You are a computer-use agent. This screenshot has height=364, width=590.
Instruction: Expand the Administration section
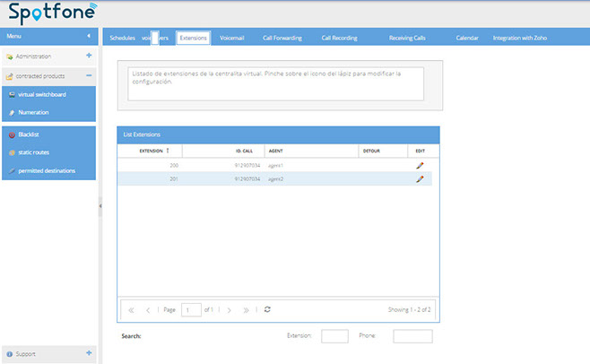(x=89, y=56)
